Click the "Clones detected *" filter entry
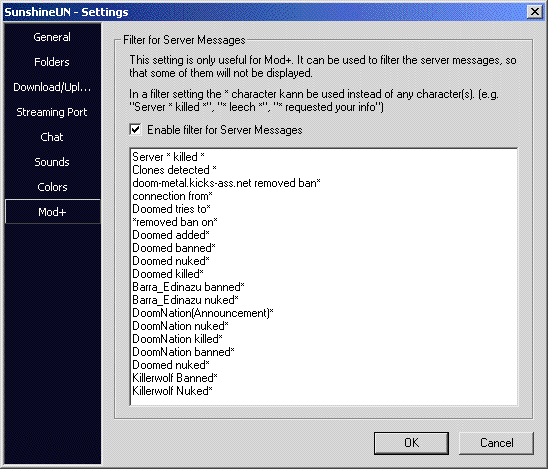 (x=174, y=170)
